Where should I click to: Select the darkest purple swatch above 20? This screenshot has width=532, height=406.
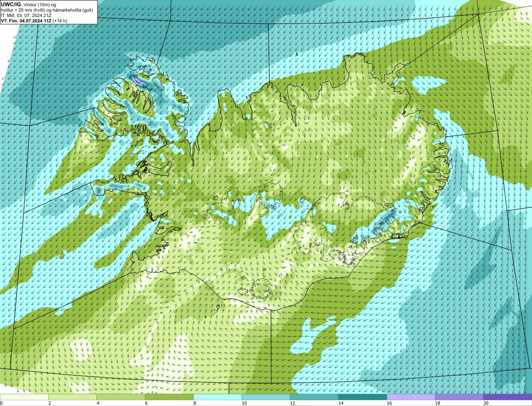(x=508, y=397)
